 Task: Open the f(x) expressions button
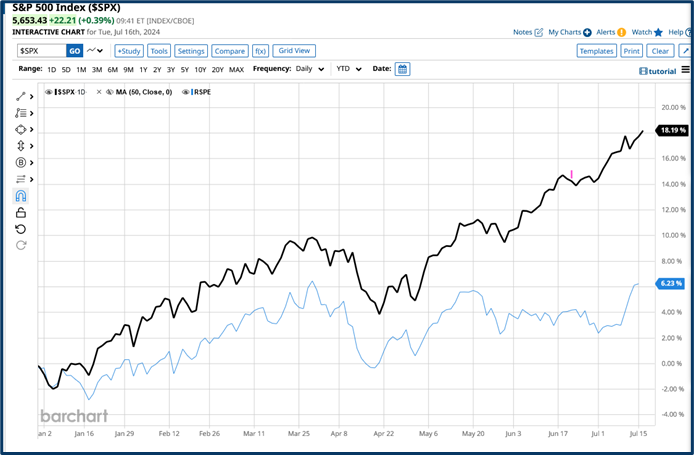click(260, 51)
